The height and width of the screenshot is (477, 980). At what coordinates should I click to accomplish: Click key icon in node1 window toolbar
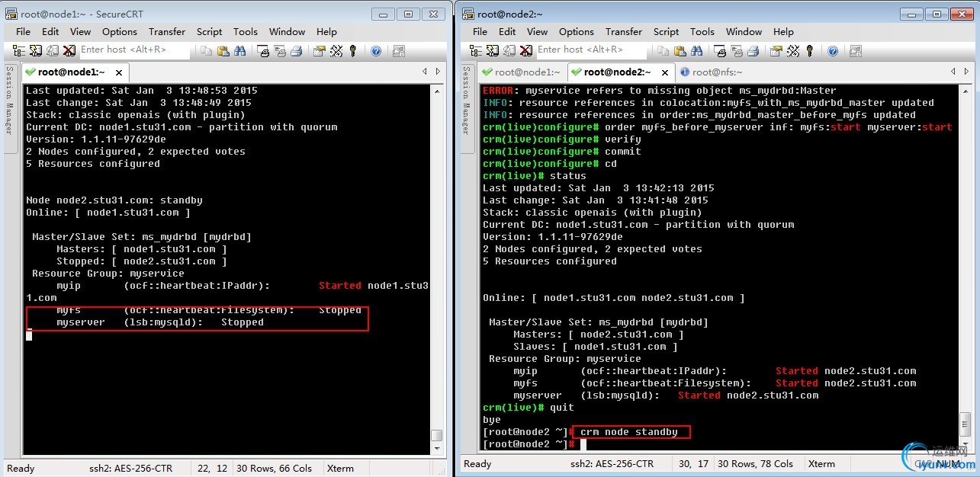tap(353, 50)
